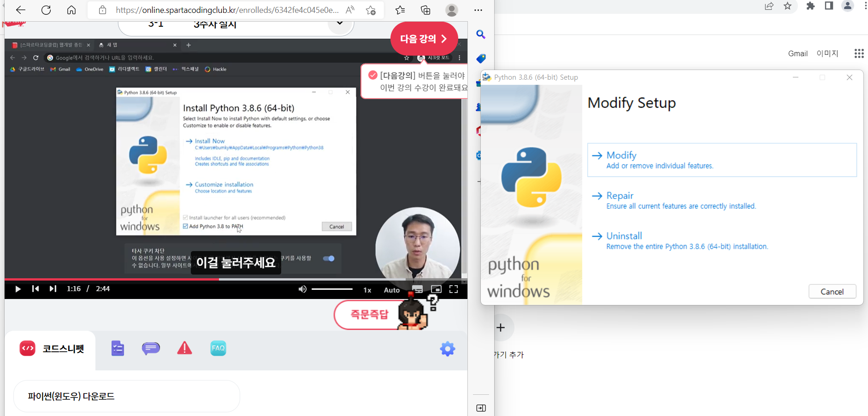Close the Python 3.8.6 Setup window

[x=849, y=77]
